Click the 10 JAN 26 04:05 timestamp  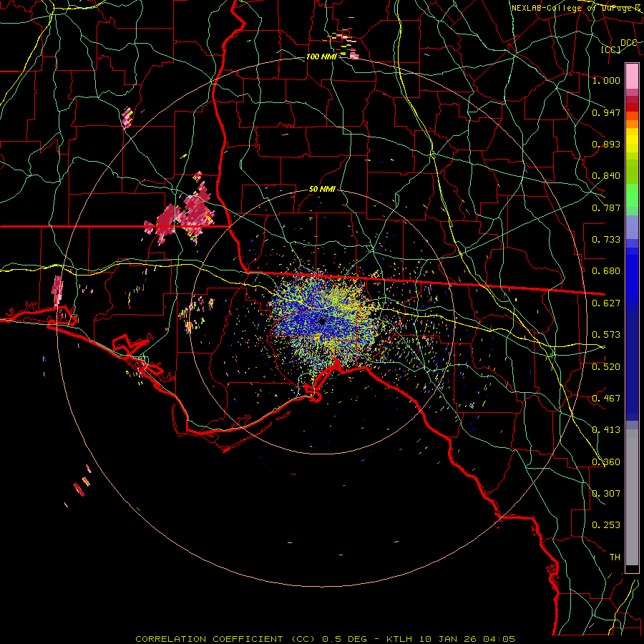pos(467,639)
